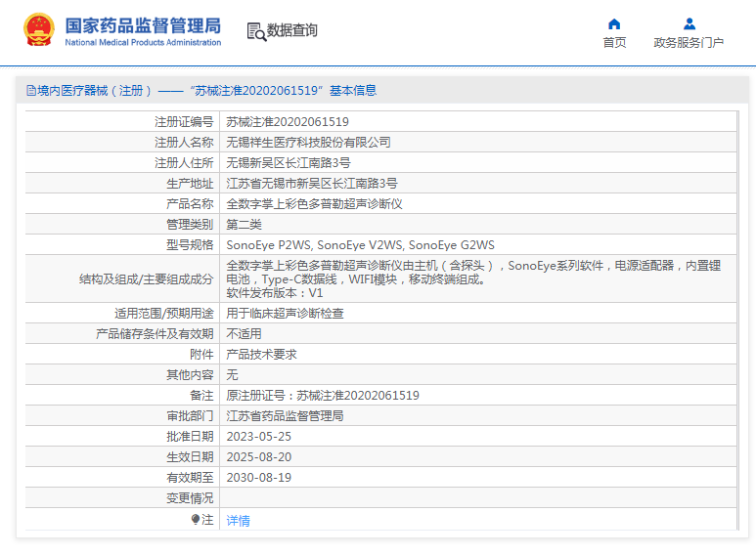The image size is (756, 556).
Task: Open the 详情 link
Action: (238, 521)
